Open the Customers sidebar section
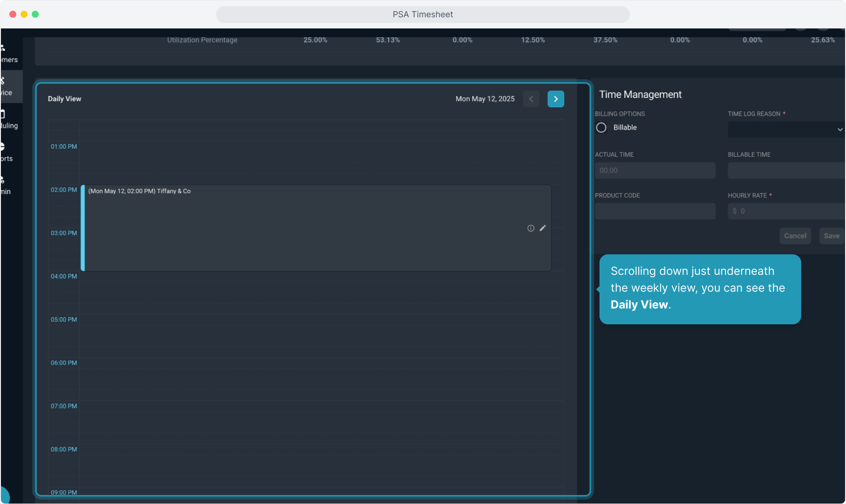This screenshot has width=846, height=504. (x=8, y=54)
